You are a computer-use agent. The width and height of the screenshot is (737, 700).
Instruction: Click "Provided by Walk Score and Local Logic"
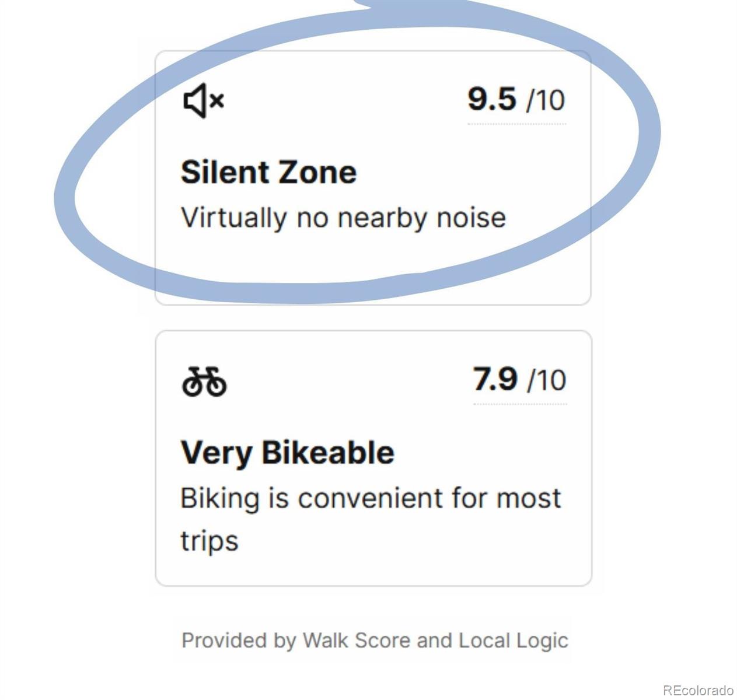pos(375,640)
